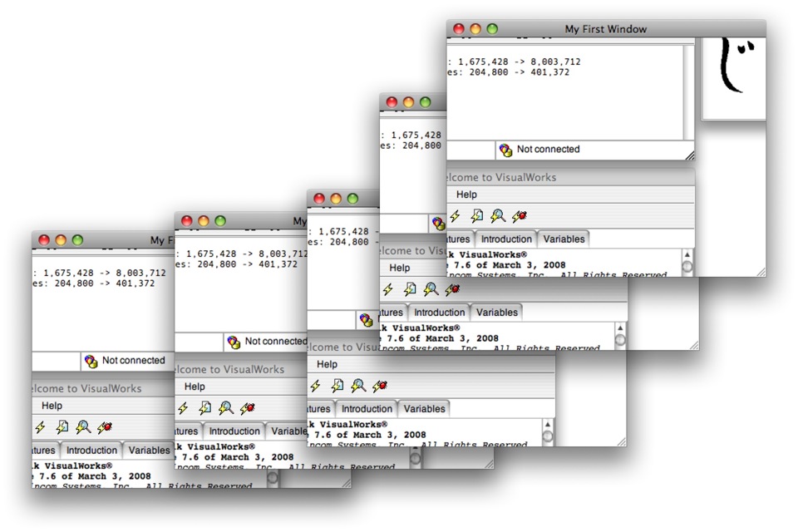Show the Introduction tab in the middle window
Viewport: 798px width, 532px height.
click(x=367, y=409)
